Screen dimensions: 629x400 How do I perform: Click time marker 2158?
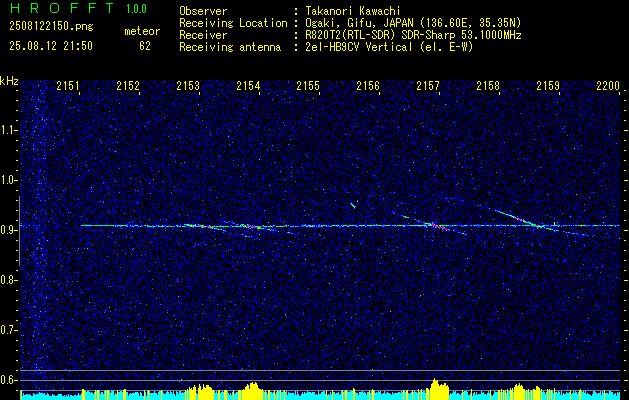488,85
